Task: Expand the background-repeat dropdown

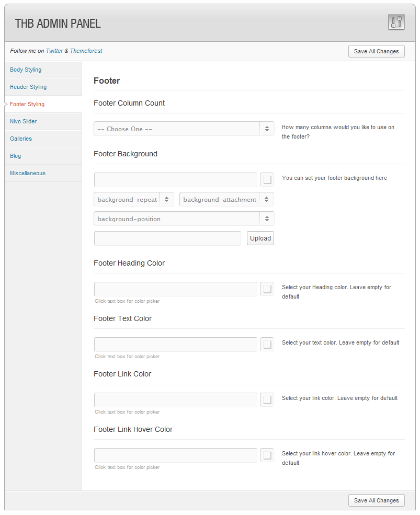Action: 133,199
